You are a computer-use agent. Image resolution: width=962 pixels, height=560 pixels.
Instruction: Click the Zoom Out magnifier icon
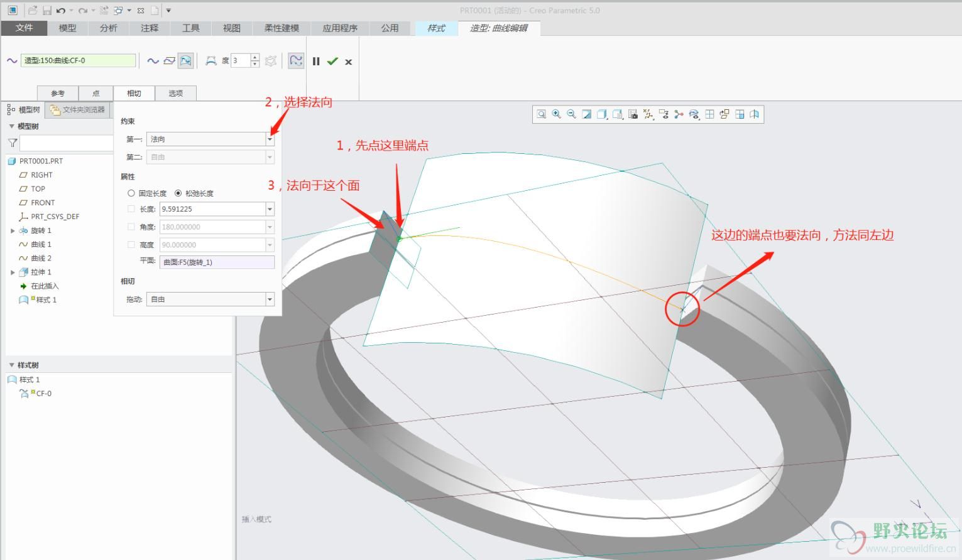pyautogui.click(x=571, y=114)
